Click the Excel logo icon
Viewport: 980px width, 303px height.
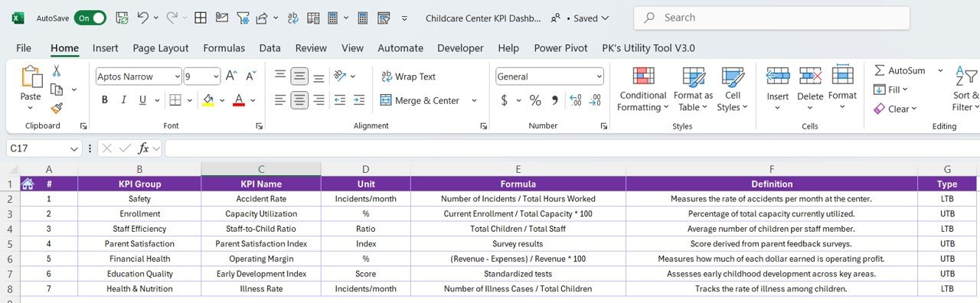click(x=18, y=18)
